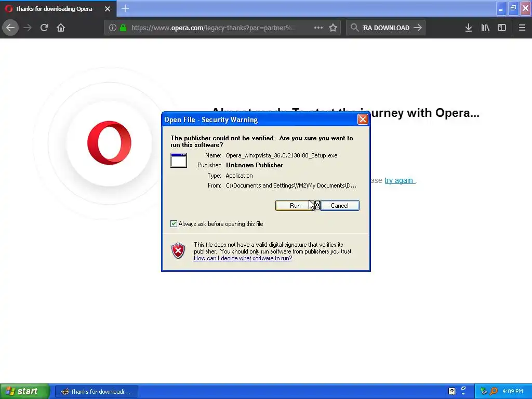Open How can I decide what software link

tap(243, 258)
